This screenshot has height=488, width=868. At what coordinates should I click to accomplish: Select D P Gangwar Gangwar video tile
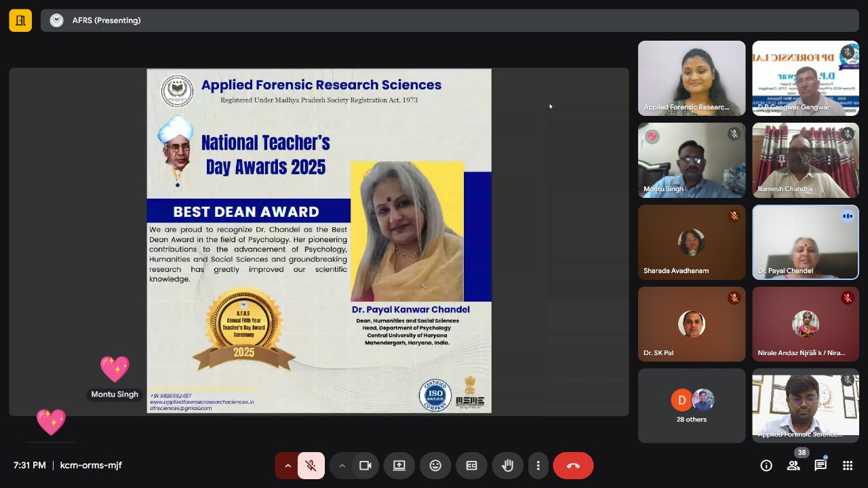(x=806, y=78)
